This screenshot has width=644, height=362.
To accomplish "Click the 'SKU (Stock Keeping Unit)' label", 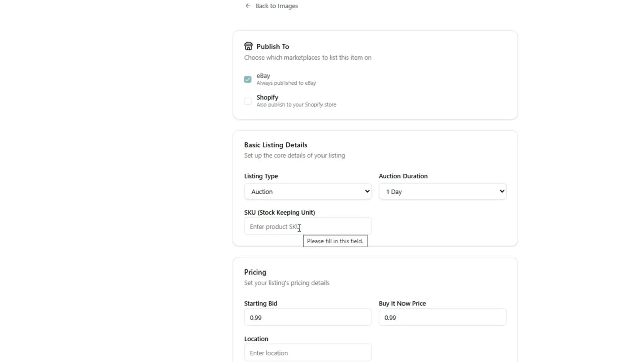I will coord(280,213).
